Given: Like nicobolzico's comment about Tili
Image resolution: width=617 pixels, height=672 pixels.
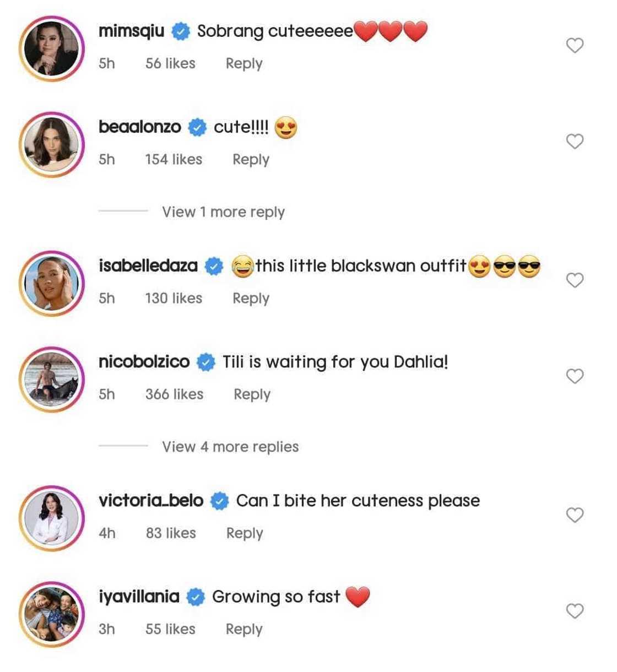Looking at the screenshot, I should 575,376.
